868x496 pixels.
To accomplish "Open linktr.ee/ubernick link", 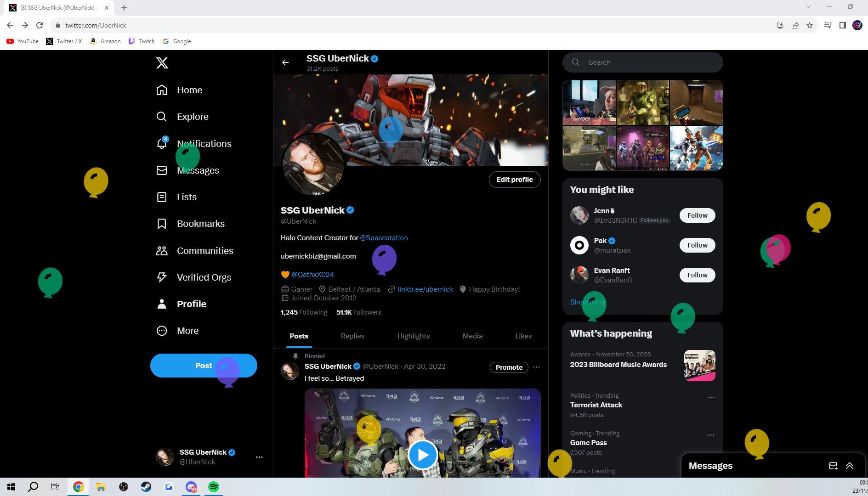I will 425,289.
